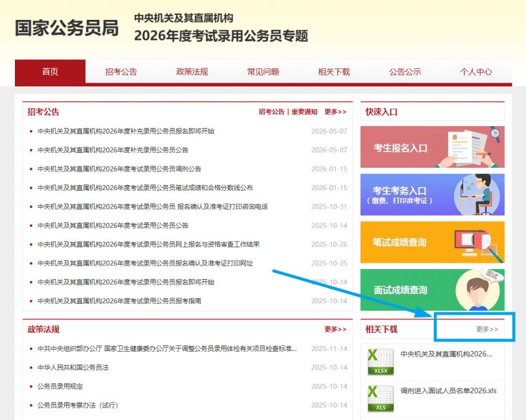The width and height of the screenshot is (526, 420).
Task: Open 网上报名与资格审查工作结束 announcement
Action: tap(149, 244)
